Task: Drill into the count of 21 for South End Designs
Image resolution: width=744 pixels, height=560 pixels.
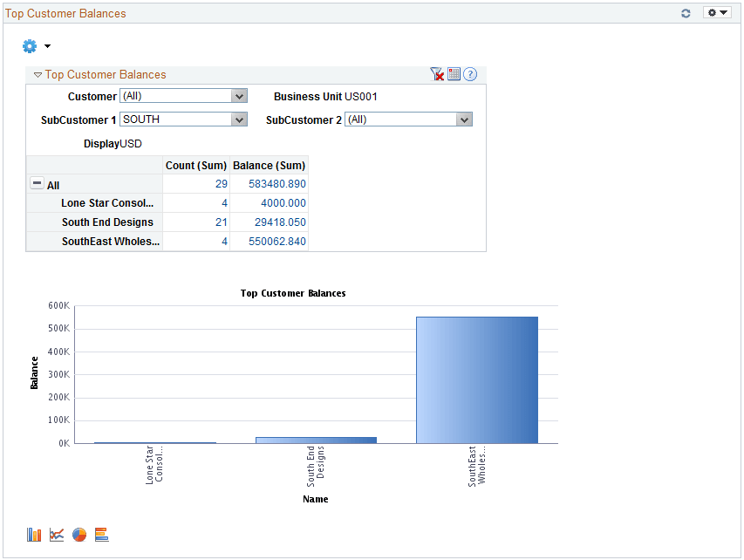Action: (x=222, y=222)
